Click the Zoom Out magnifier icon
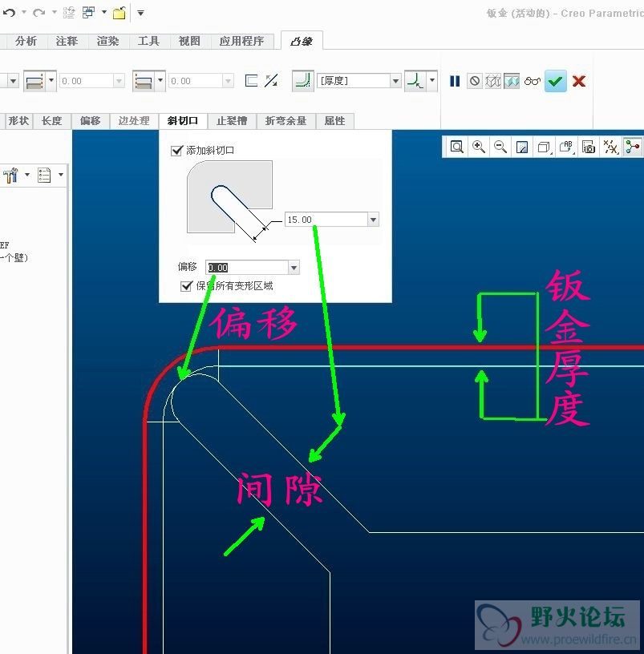This screenshot has height=654, width=644. click(x=500, y=147)
